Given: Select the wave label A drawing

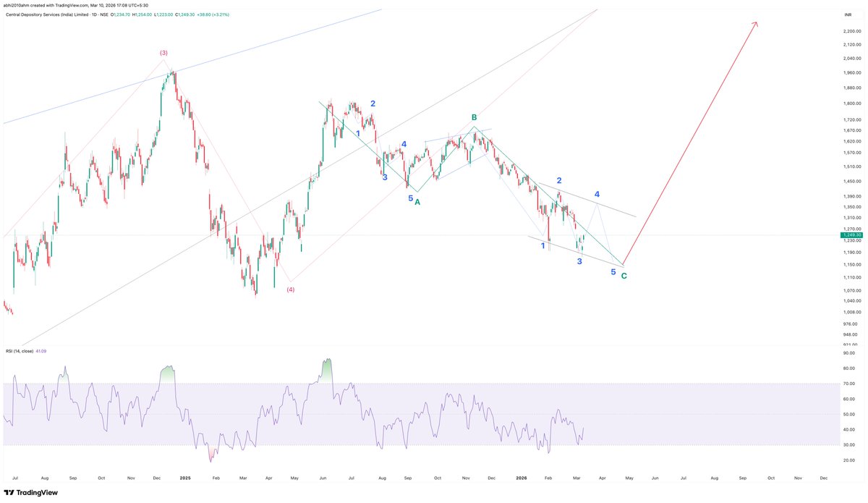Looking at the screenshot, I should coord(417,203).
